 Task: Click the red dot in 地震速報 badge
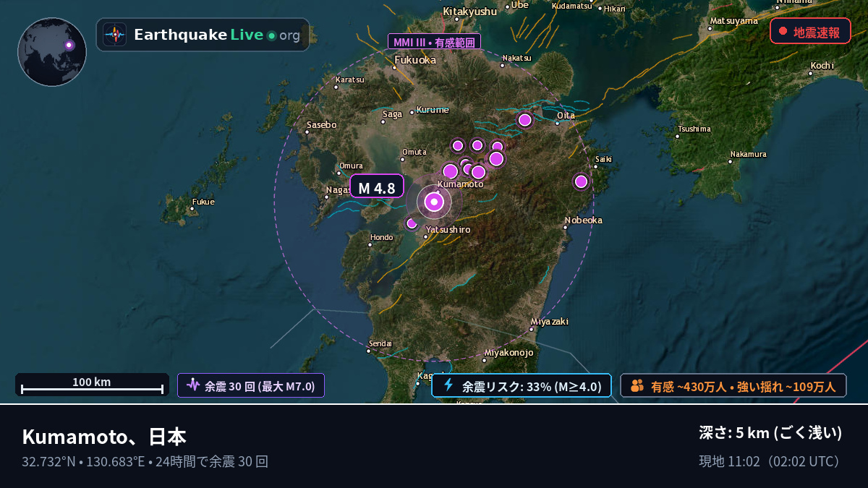[x=783, y=31]
